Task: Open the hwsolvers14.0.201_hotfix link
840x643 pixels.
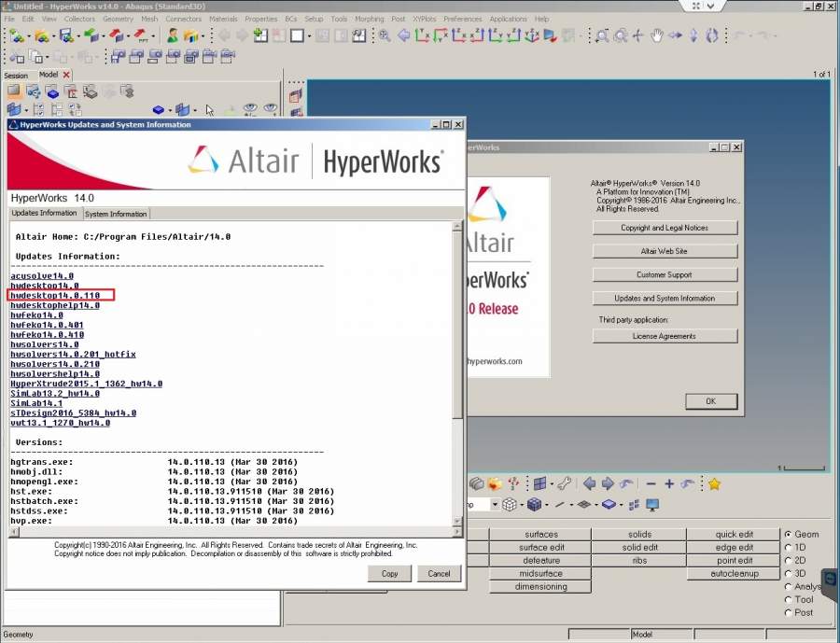Action: pyautogui.click(x=73, y=355)
